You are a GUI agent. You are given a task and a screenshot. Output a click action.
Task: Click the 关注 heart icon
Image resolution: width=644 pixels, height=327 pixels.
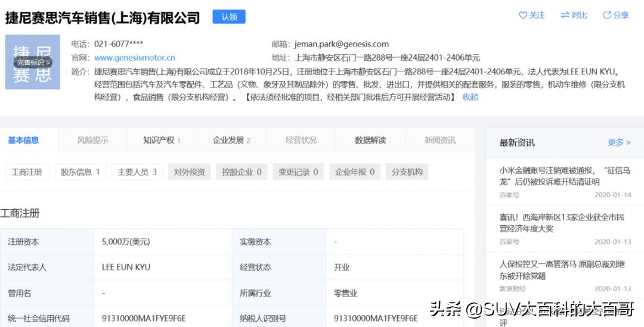(x=523, y=15)
